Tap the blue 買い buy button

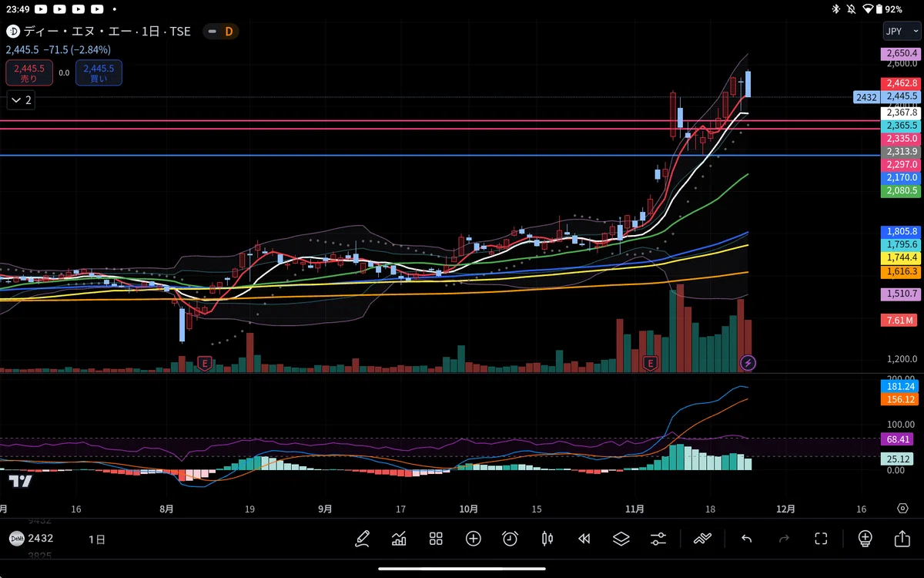click(99, 72)
